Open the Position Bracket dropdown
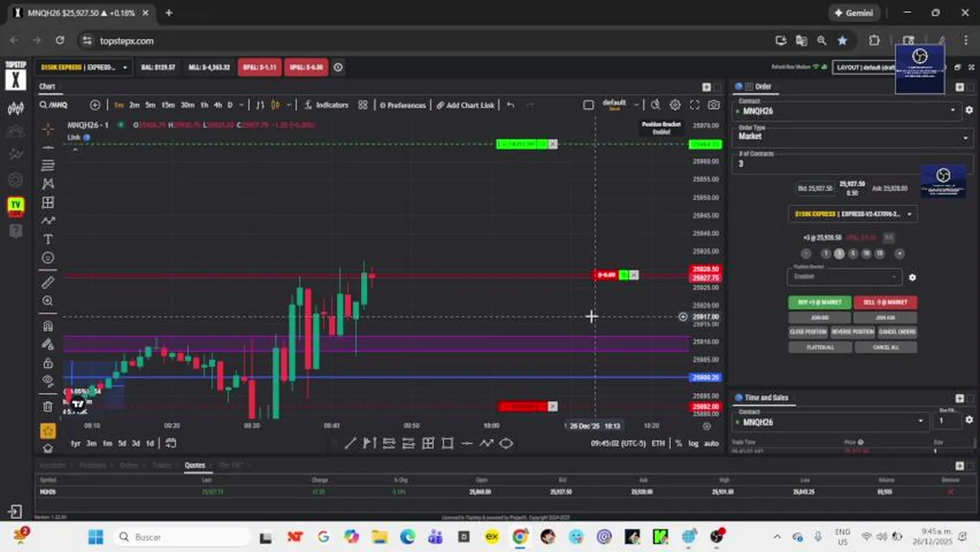The image size is (980, 552). 844,276
